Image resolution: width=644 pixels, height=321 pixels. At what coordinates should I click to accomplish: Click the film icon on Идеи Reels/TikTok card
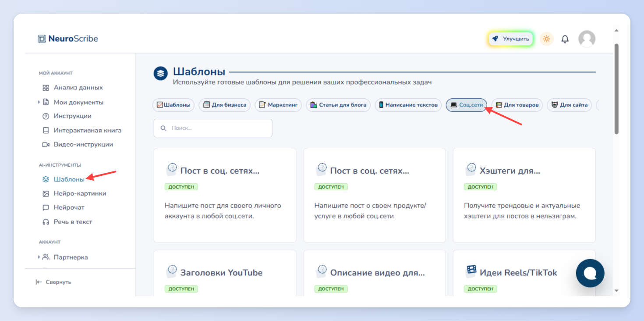click(x=471, y=270)
